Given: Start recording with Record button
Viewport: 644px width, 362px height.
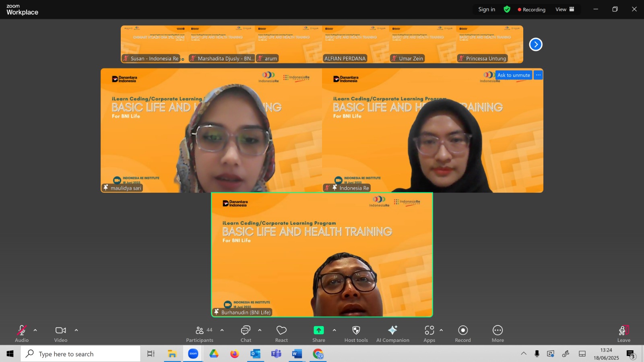Looking at the screenshot, I should (x=463, y=334).
